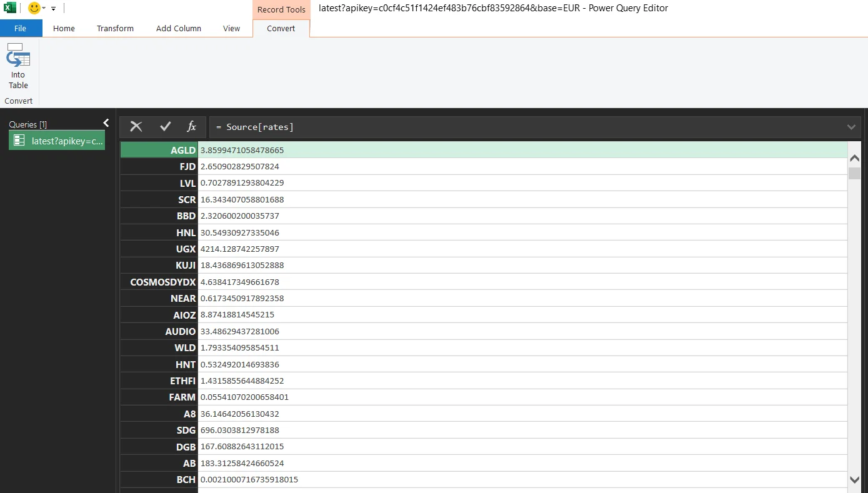Click the smiley feedback icon

34,8
